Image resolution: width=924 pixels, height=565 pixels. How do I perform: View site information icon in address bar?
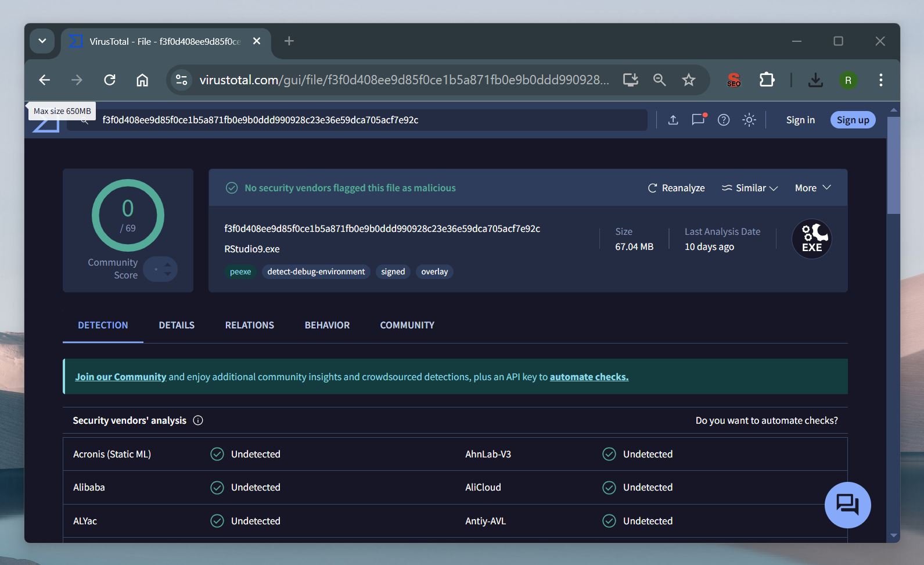pos(182,80)
